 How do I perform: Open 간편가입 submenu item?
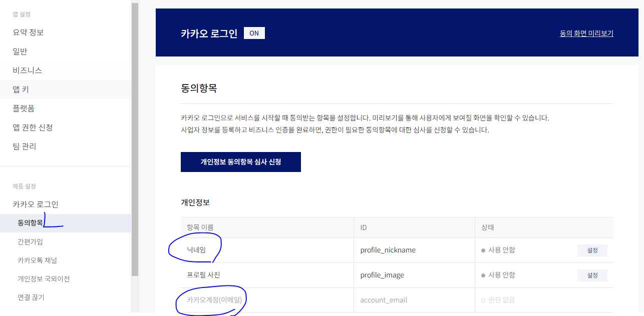(x=30, y=241)
